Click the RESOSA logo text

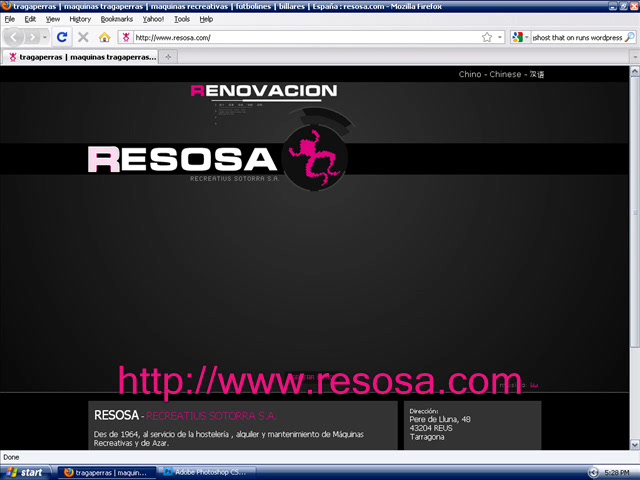pyautogui.click(x=182, y=159)
